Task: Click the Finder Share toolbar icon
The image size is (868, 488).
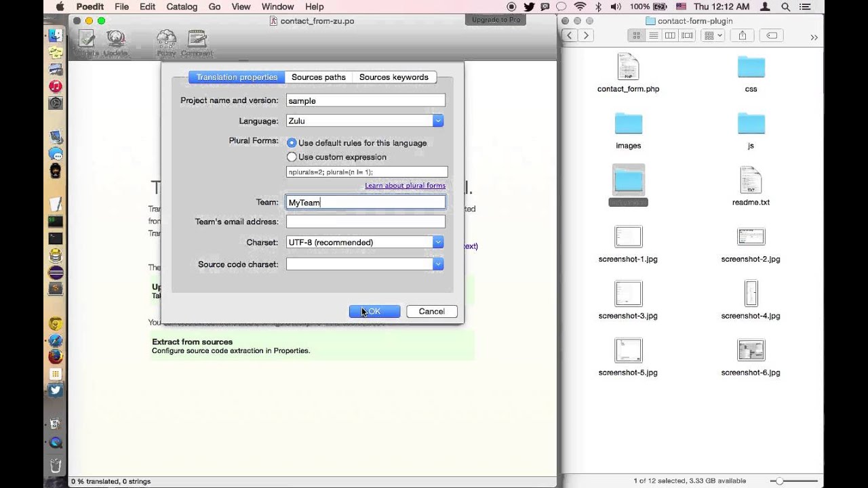Action: pos(743,35)
